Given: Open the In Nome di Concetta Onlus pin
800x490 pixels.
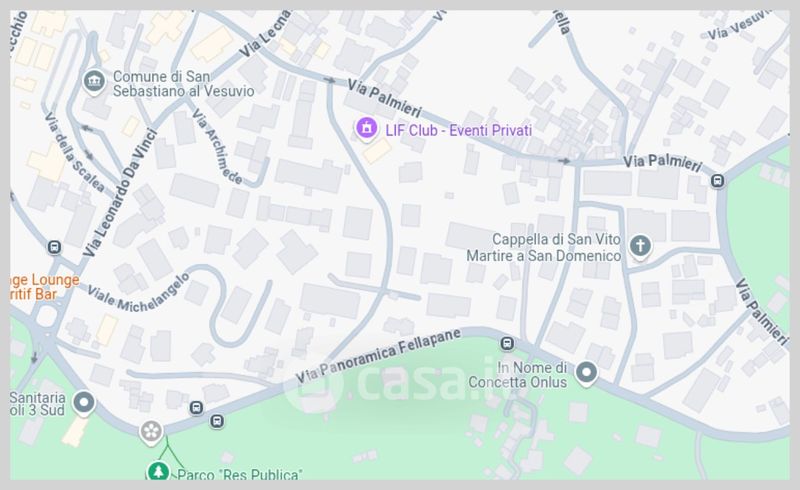Looking at the screenshot, I should coord(586,373).
